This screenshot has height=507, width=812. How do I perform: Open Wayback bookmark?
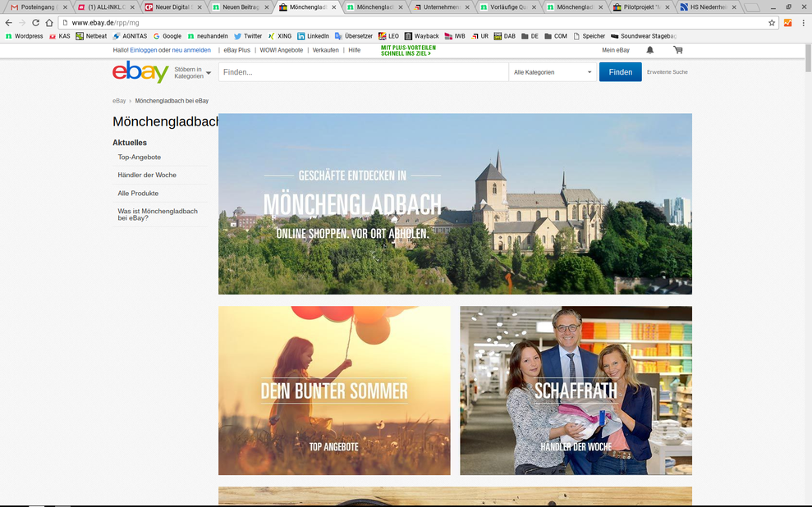[x=421, y=36]
